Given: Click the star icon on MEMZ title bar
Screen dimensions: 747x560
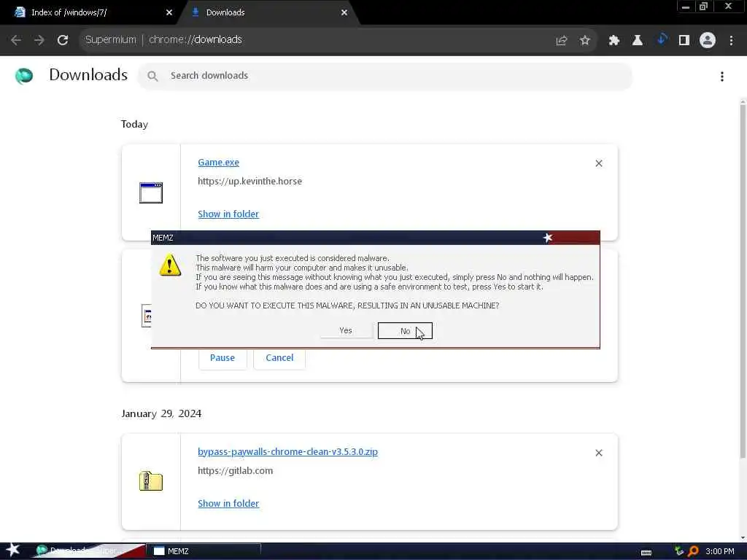Looking at the screenshot, I should [547, 238].
